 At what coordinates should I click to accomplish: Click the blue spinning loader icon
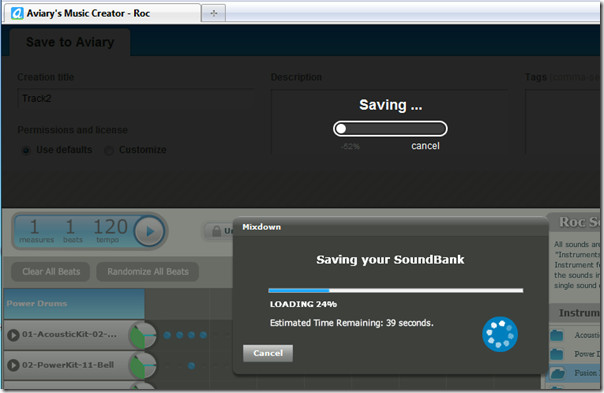click(500, 334)
